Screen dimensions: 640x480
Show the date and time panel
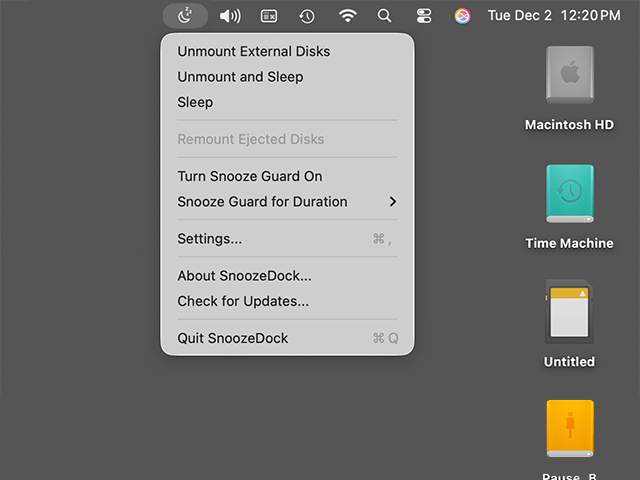(x=554, y=16)
